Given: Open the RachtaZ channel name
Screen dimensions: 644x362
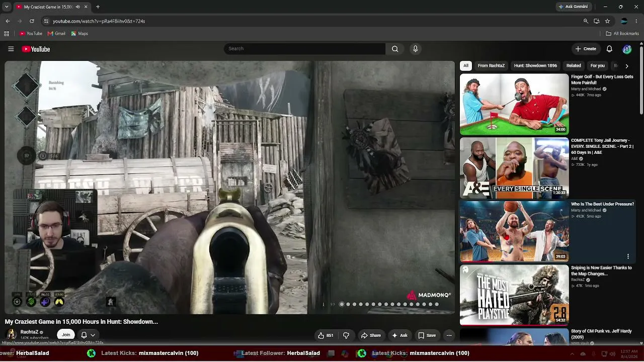Looking at the screenshot, I should [x=29, y=332].
